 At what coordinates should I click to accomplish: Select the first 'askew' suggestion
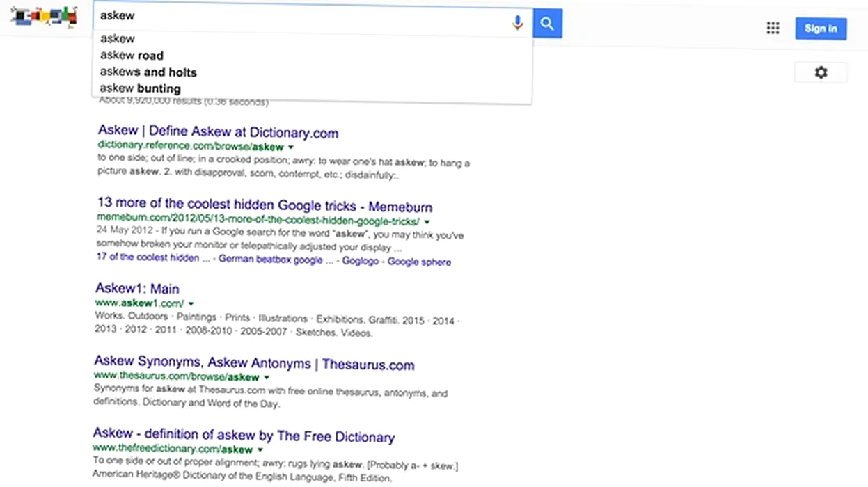[x=118, y=39]
